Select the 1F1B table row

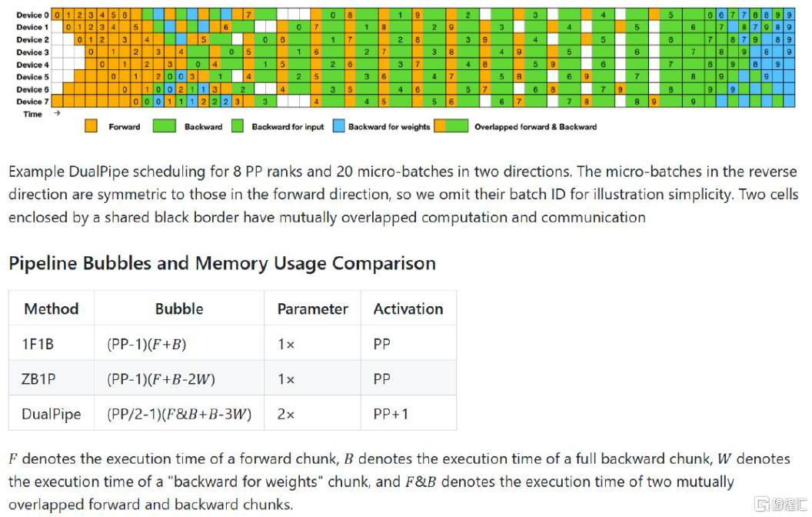pos(232,343)
